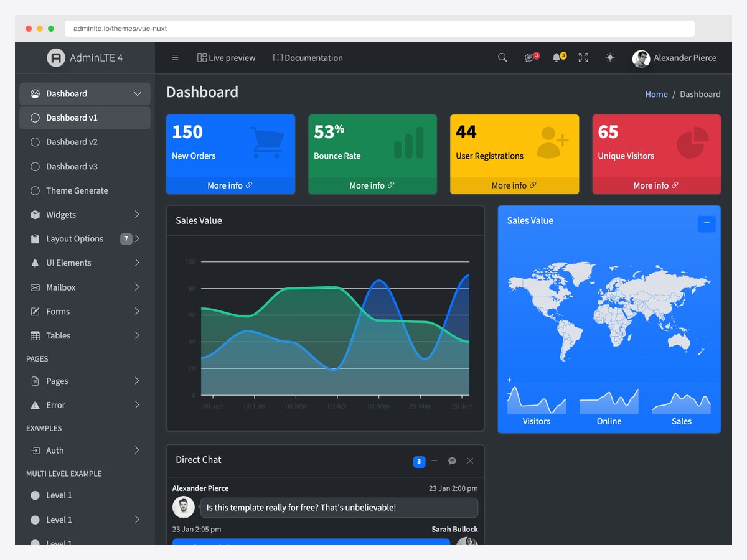Click the Dashboard speedometer icon in sidebar
The image size is (747, 560).
pyautogui.click(x=35, y=94)
